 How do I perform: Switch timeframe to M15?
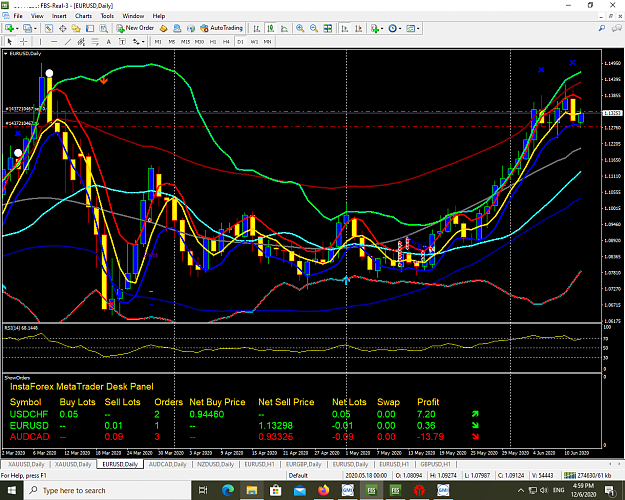185,41
